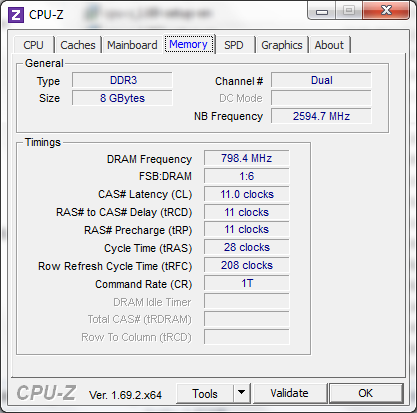Click the DDR3 memory type value

[x=122, y=80]
